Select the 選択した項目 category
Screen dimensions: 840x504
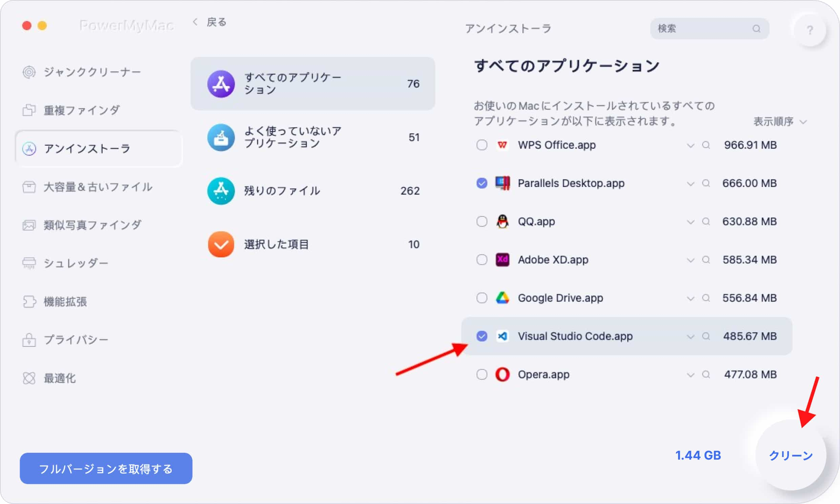tap(313, 245)
